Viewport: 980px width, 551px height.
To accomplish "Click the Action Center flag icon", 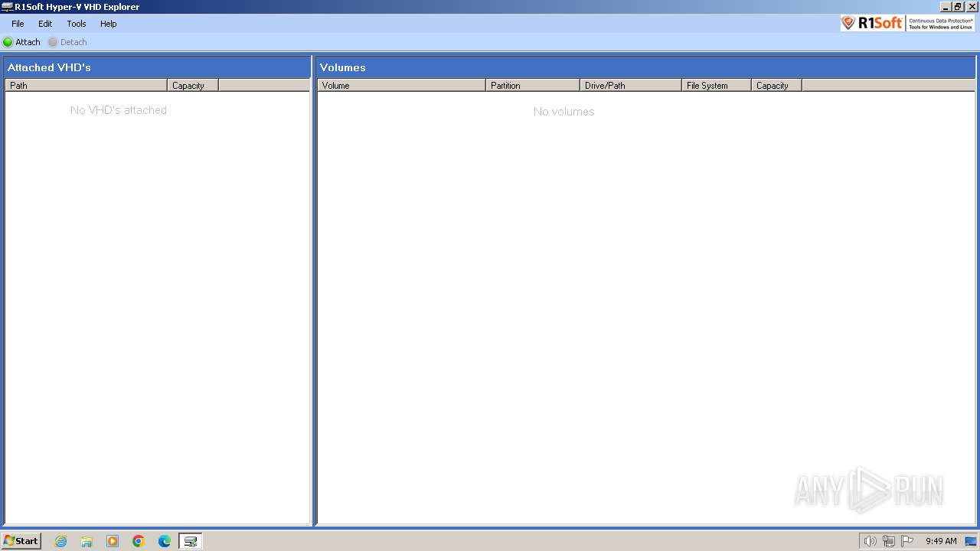I will tap(907, 541).
